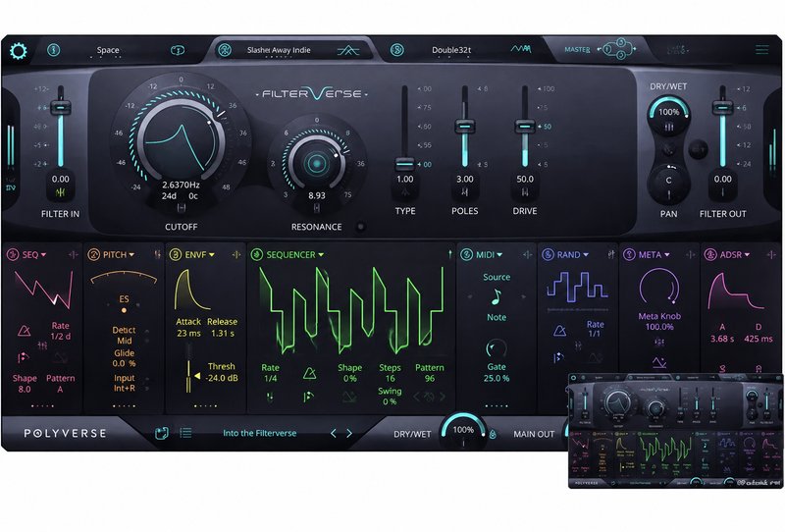Click the Type slider handle
785x532 pixels.
pyautogui.click(x=404, y=164)
